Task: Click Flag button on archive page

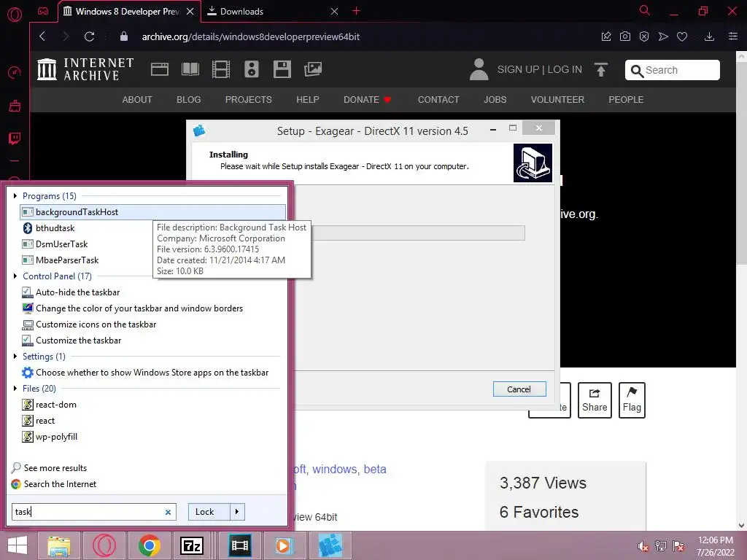Action: [632, 400]
